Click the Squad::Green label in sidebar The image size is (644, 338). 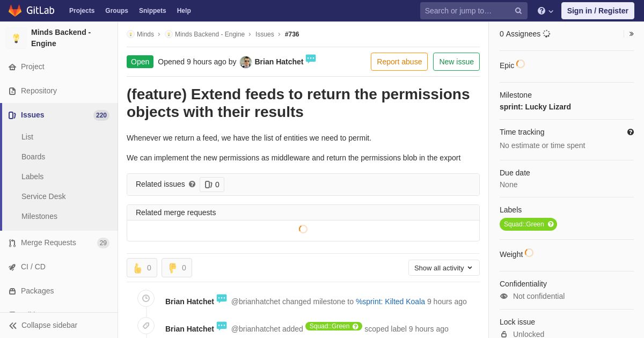[524, 224]
